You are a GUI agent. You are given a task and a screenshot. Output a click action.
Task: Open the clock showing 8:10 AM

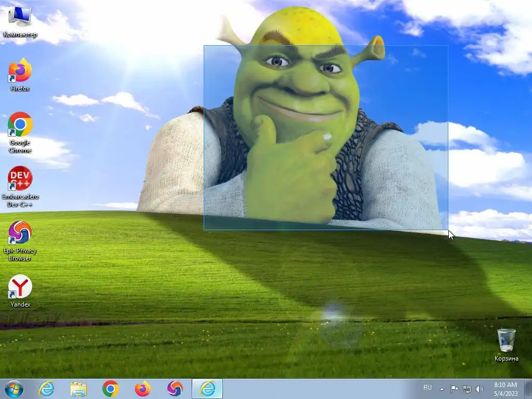(x=506, y=389)
